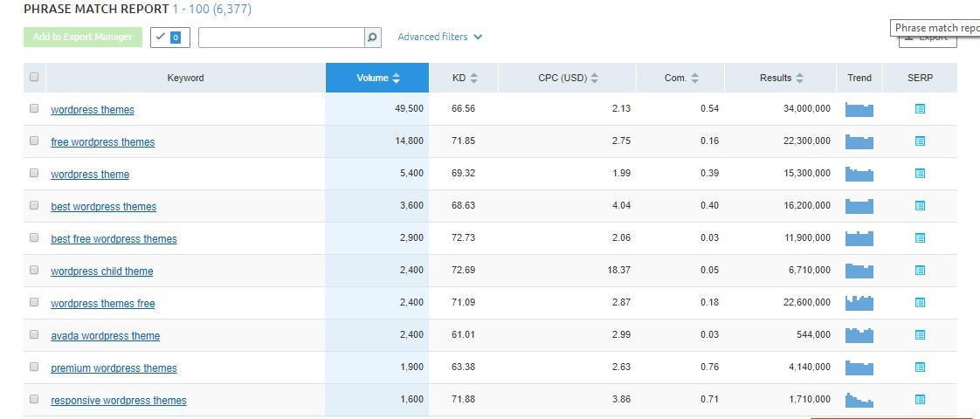Image resolution: width=980 pixels, height=419 pixels.
Task: Focus the keyword filter search field
Action: (281, 38)
